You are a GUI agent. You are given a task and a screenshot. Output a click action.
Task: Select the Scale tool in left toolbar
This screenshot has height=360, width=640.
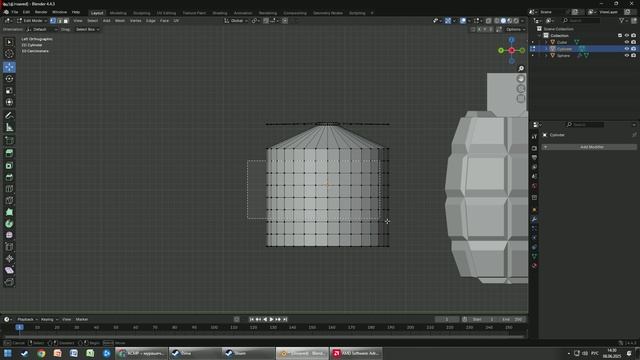click(x=9, y=90)
